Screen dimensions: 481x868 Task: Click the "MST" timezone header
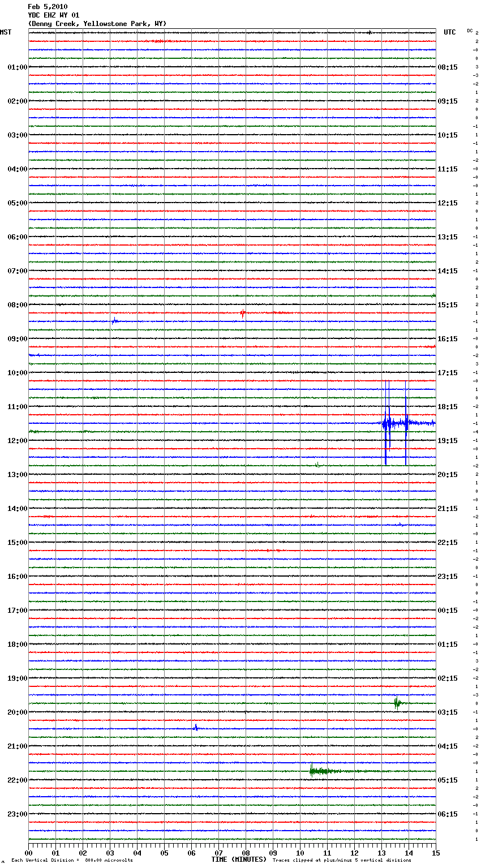click(6, 32)
